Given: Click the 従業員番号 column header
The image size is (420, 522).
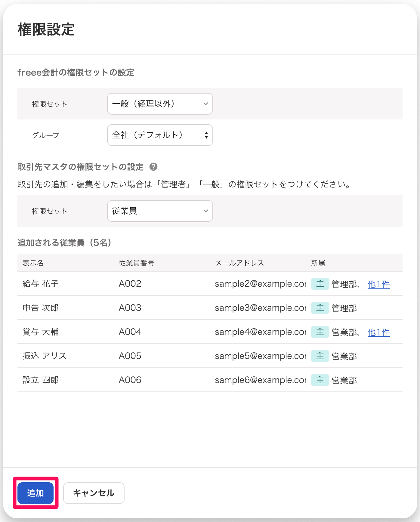Looking at the screenshot, I should 137,263.
